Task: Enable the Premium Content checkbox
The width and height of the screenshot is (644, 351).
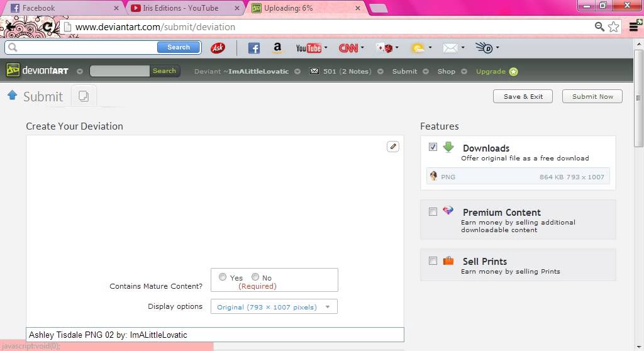Action: point(433,211)
